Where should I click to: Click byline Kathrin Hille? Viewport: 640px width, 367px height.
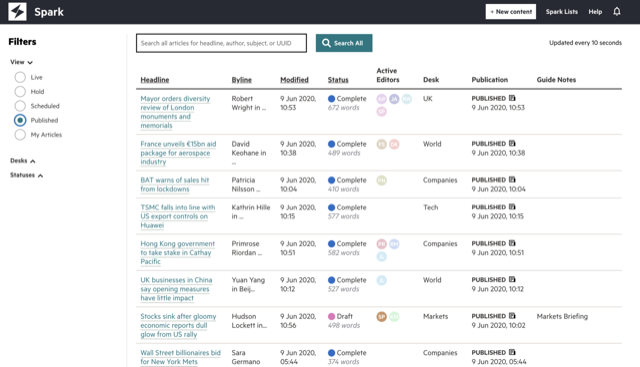[x=251, y=211]
